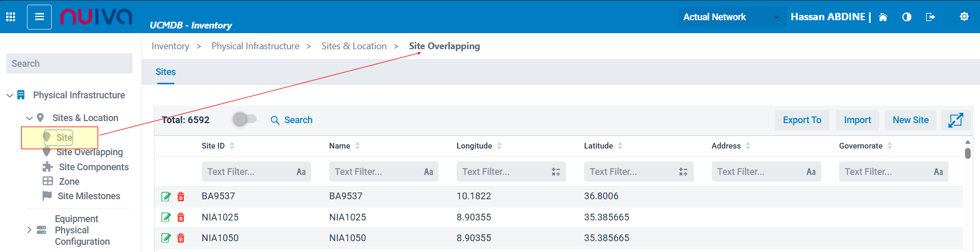Toggle the contrast theme icon
980x252 pixels.
coord(906,17)
